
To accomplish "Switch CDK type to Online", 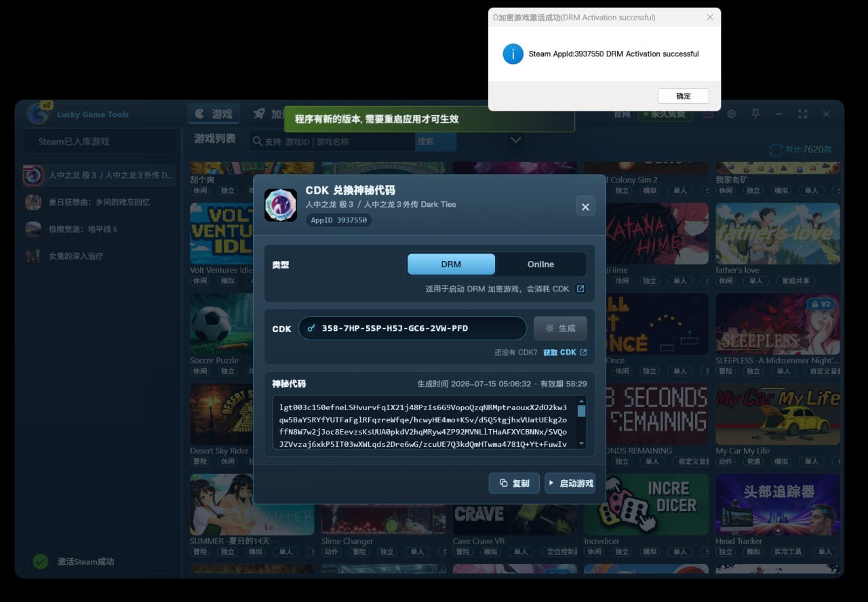I will [x=540, y=264].
